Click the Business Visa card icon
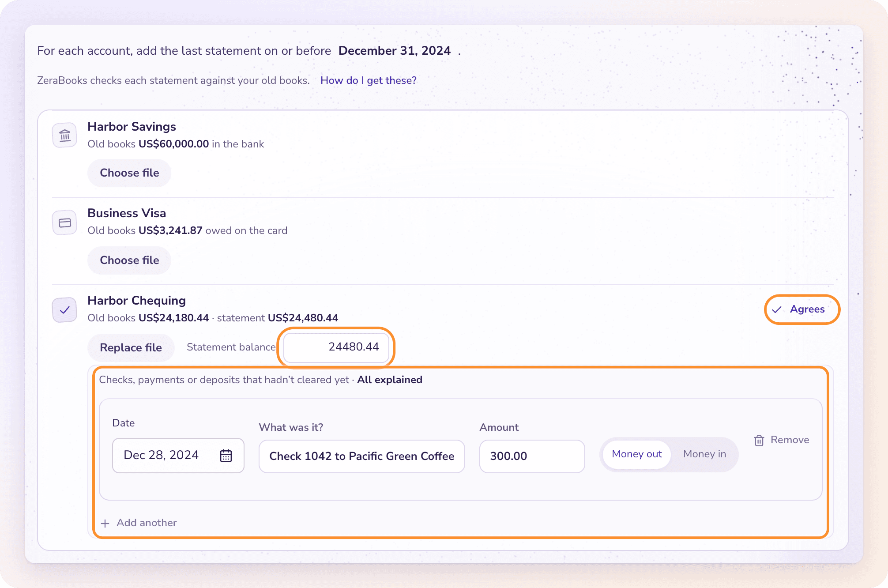This screenshot has width=888, height=588. click(x=65, y=222)
